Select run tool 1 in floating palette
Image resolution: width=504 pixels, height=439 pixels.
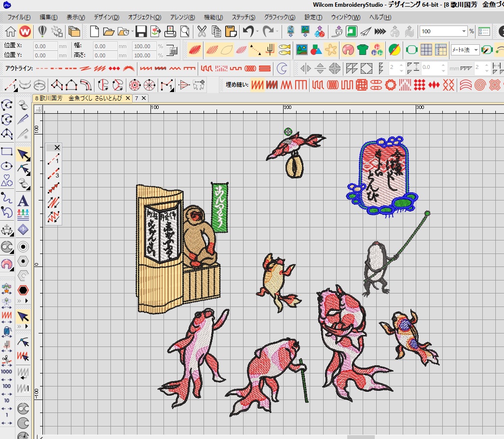54,160
